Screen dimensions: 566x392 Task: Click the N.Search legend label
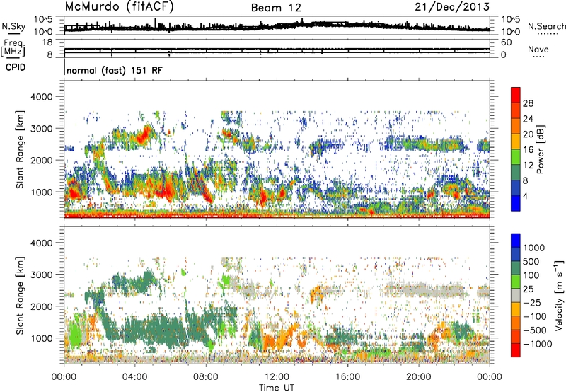pyautogui.click(x=546, y=26)
